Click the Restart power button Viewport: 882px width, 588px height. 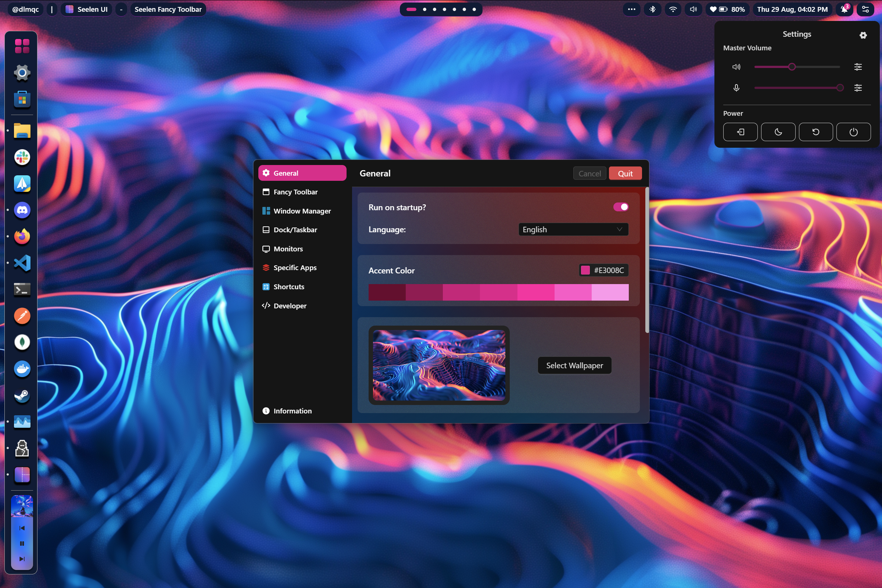tap(815, 132)
